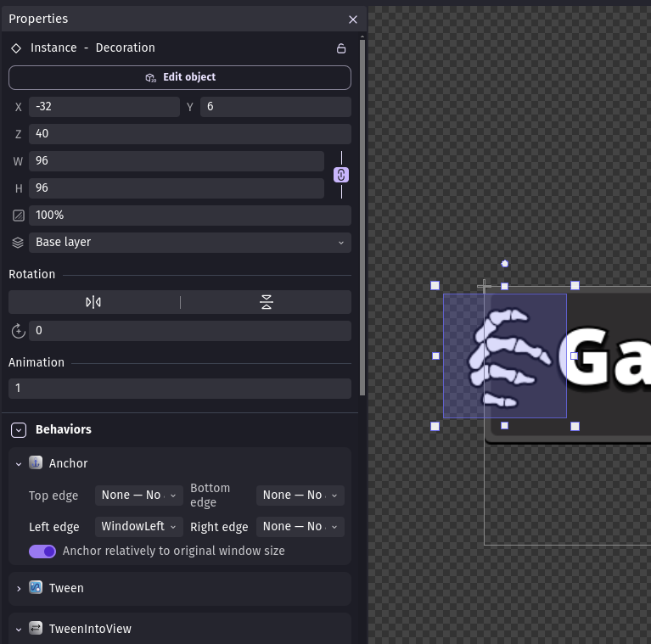This screenshot has height=644, width=651.
Task: Expand the Tween behavior
Action: tap(19, 588)
